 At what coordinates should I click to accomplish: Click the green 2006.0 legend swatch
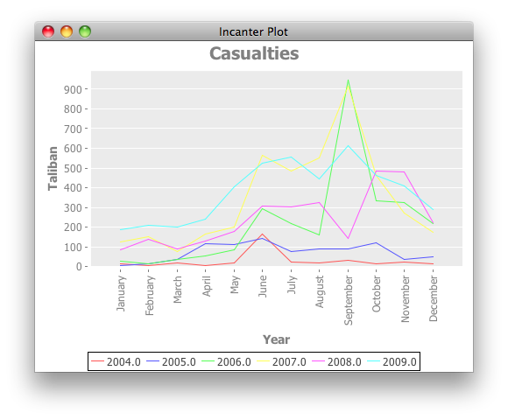click(208, 361)
